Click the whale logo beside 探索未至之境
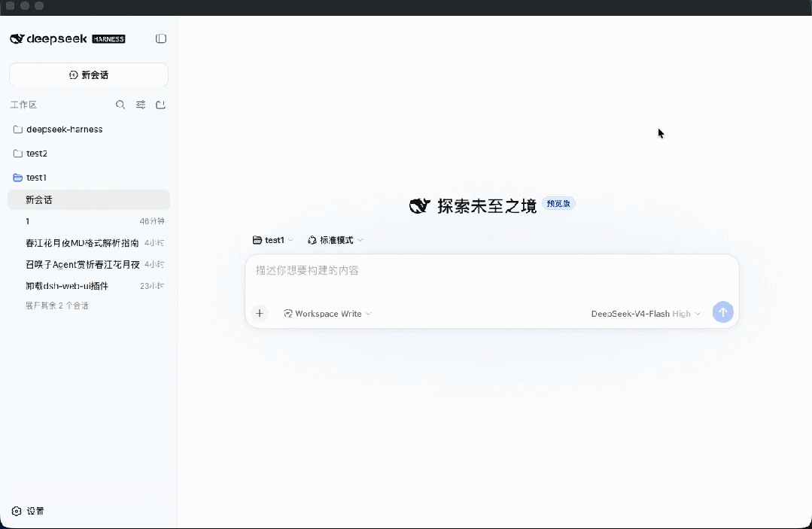 [419, 206]
